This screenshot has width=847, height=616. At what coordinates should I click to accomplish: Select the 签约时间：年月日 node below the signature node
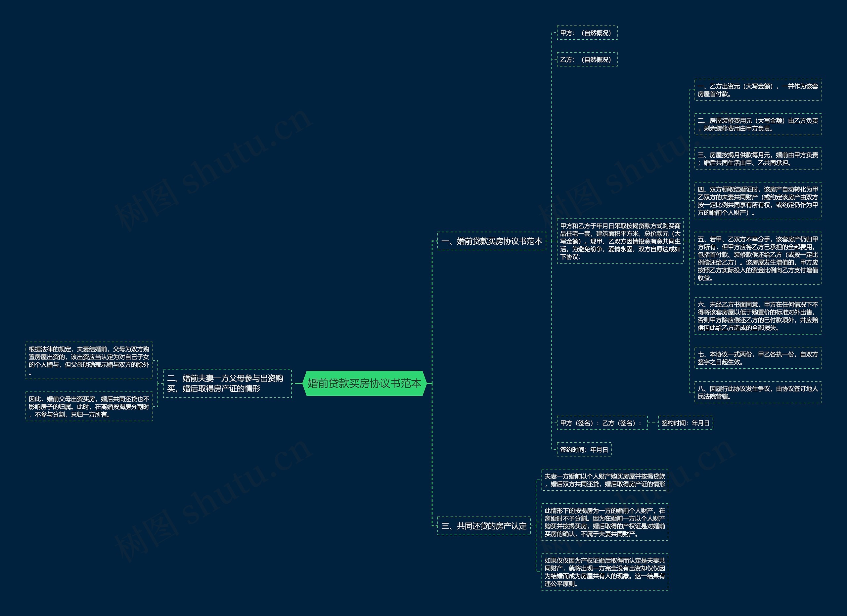pyautogui.click(x=584, y=449)
